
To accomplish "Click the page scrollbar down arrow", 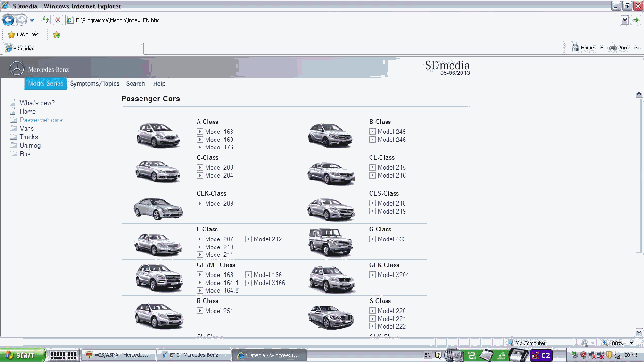I will click(639, 332).
